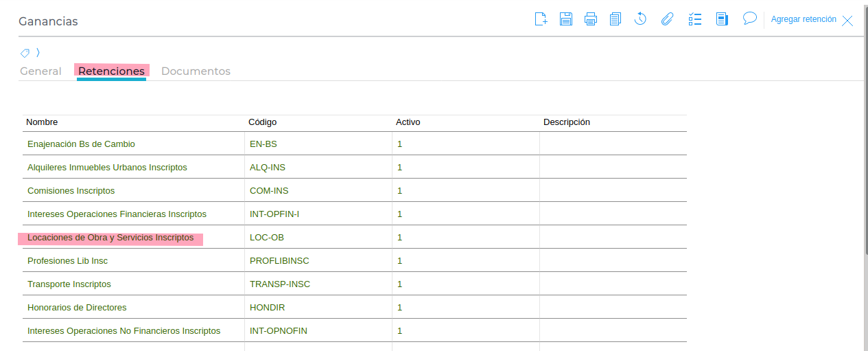
Task: Click the copy pages icon
Action: (615, 19)
